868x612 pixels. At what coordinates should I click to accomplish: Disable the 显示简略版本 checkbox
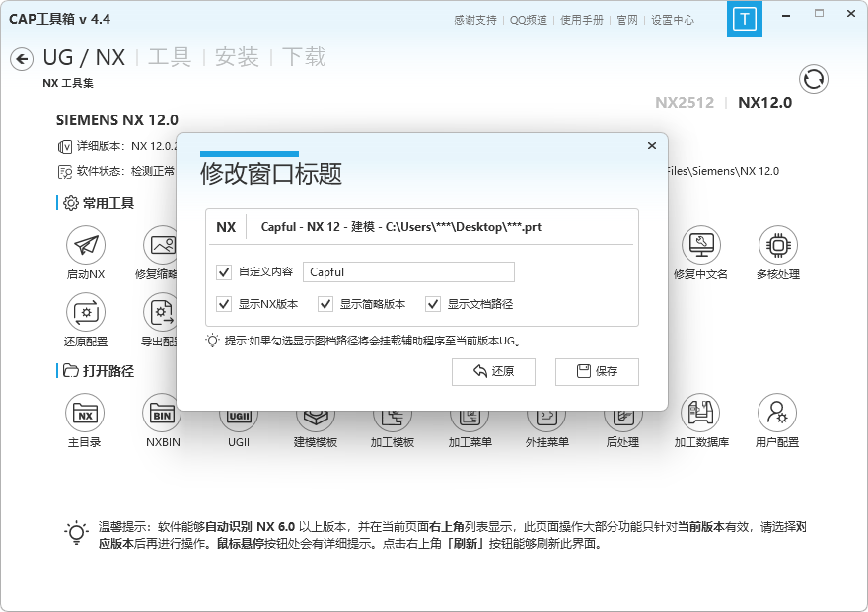click(x=325, y=304)
